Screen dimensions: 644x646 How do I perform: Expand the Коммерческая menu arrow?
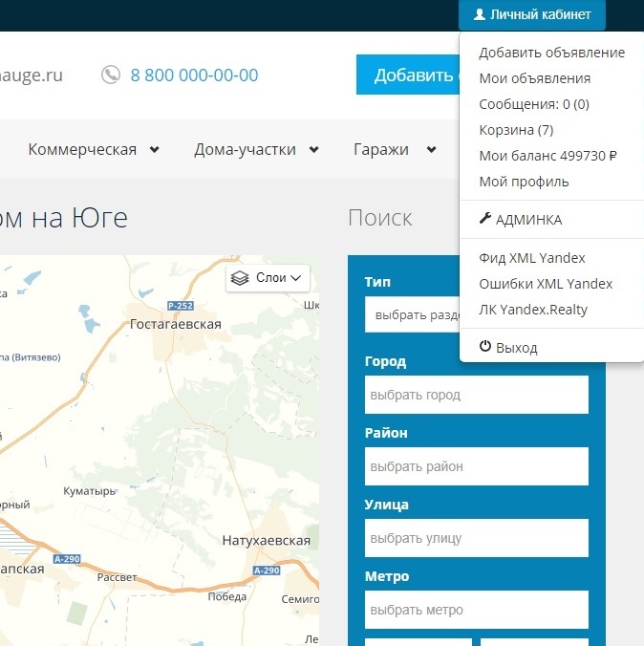[155, 149]
